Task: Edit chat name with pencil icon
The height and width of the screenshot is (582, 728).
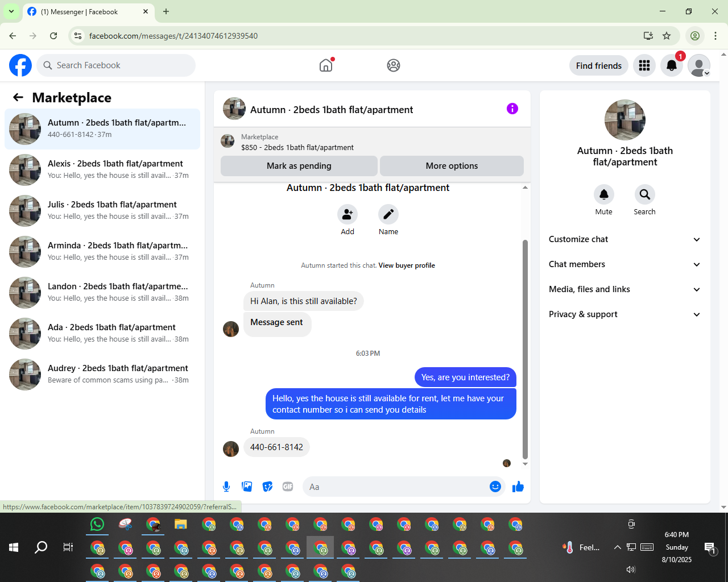Action: click(x=388, y=214)
